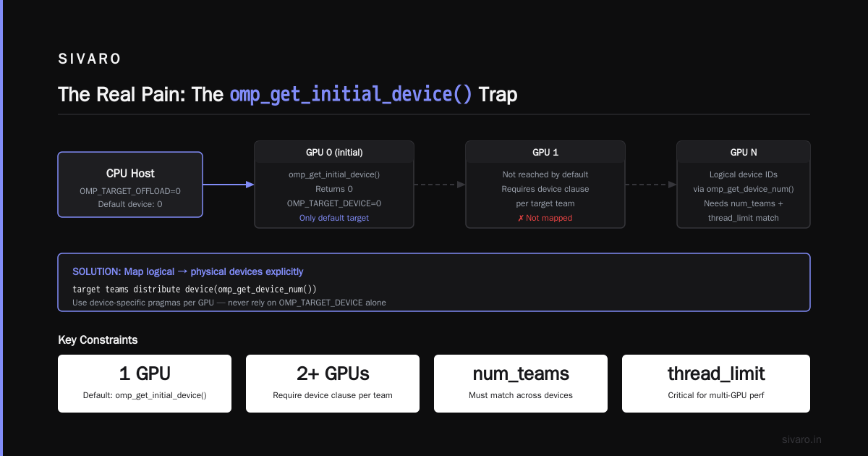This screenshot has height=456, width=868.
Task: Select 'Logical device IDs' text
Action: point(744,174)
